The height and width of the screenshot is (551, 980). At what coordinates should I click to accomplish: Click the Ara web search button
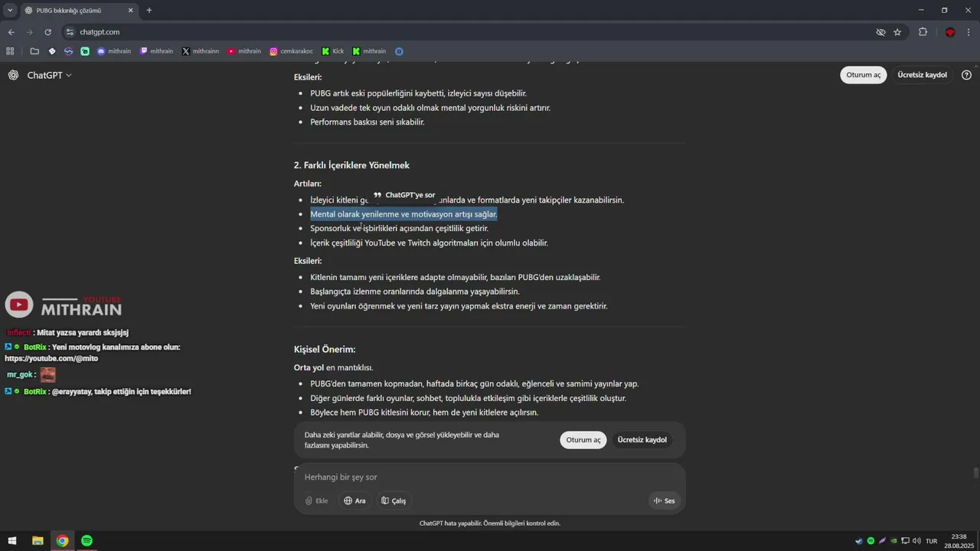pyautogui.click(x=354, y=500)
